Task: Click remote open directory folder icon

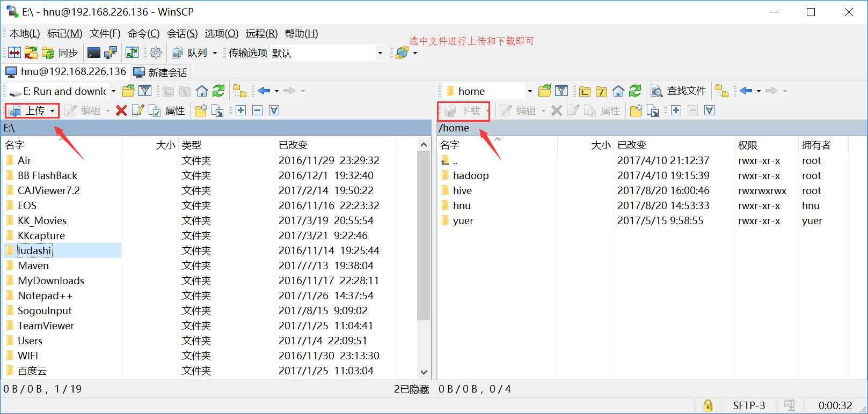Action: point(544,91)
